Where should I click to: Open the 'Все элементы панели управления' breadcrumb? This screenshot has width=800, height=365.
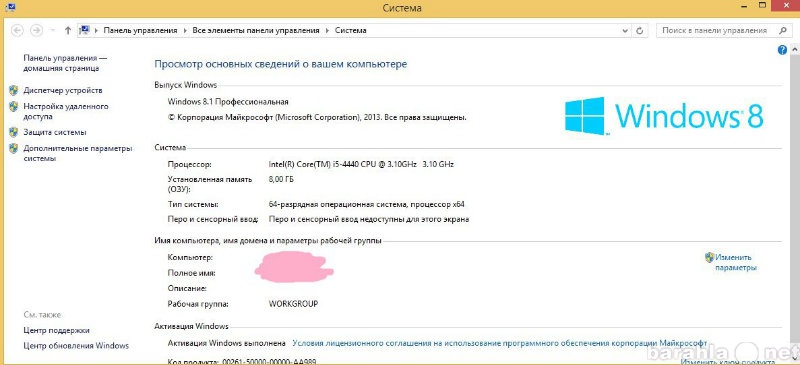pos(256,31)
